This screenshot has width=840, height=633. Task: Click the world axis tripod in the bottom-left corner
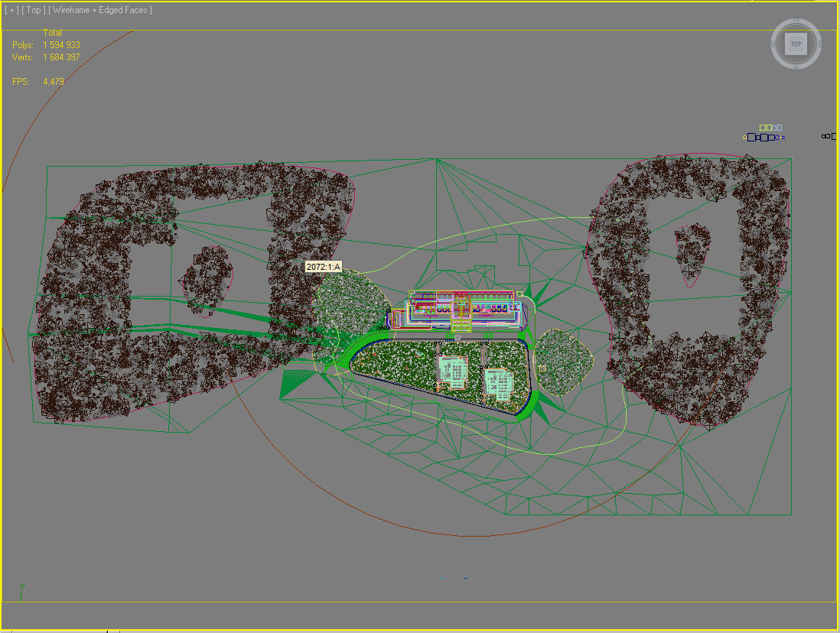[22, 587]
